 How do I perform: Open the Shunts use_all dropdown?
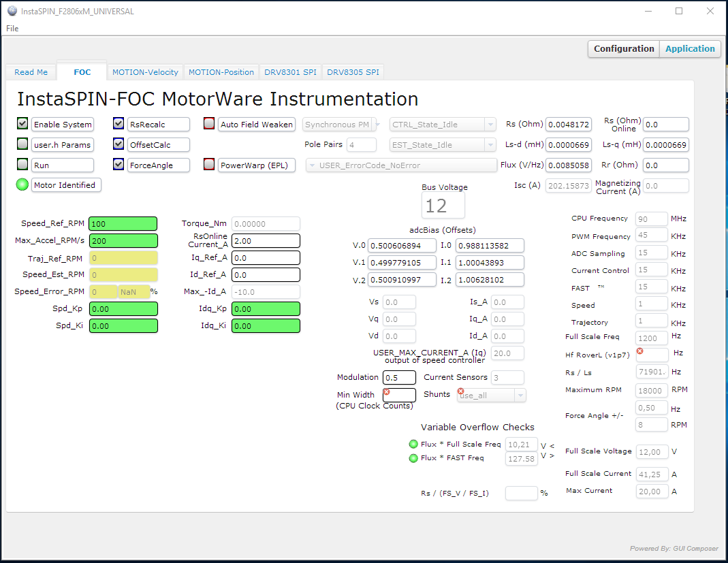tap(492, 396)
